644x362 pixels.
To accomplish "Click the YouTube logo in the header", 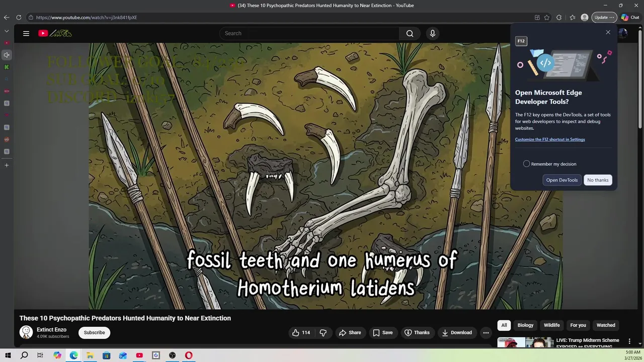I will point(55,34).
